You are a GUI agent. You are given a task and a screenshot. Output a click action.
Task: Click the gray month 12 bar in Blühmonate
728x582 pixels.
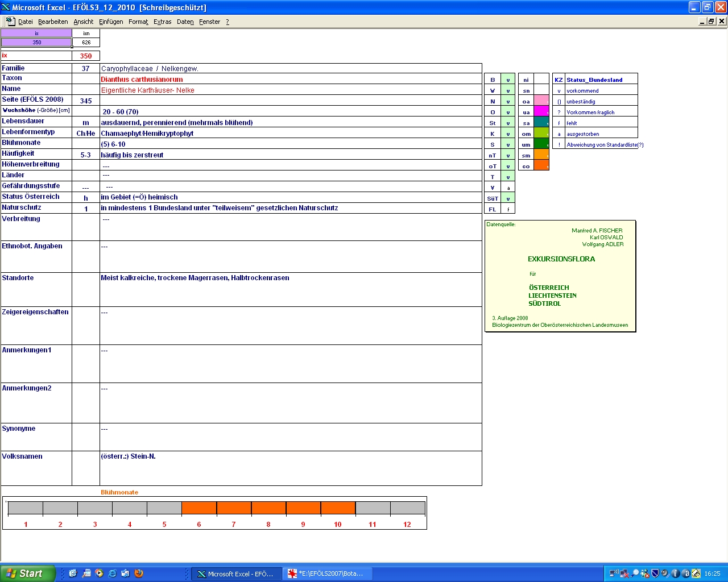(407, 508)
